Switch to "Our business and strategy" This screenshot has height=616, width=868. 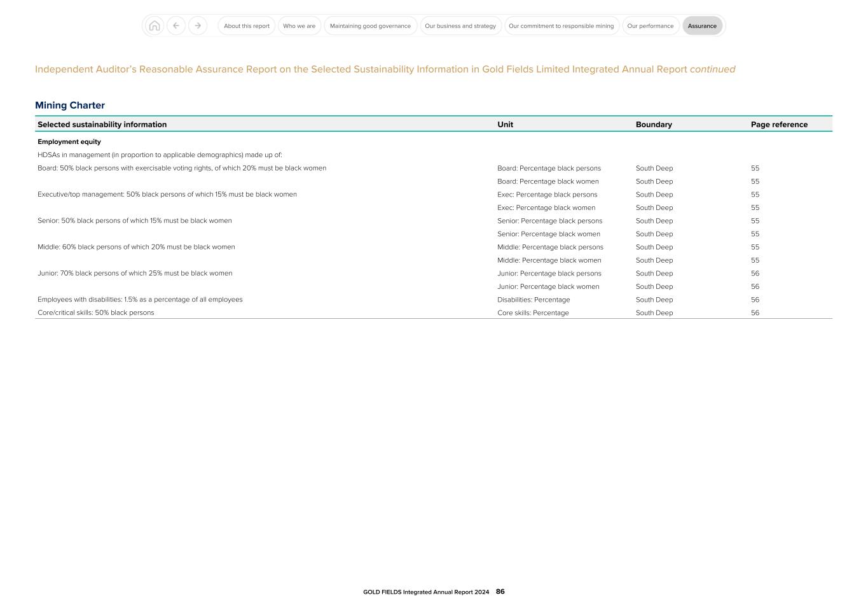460,25
